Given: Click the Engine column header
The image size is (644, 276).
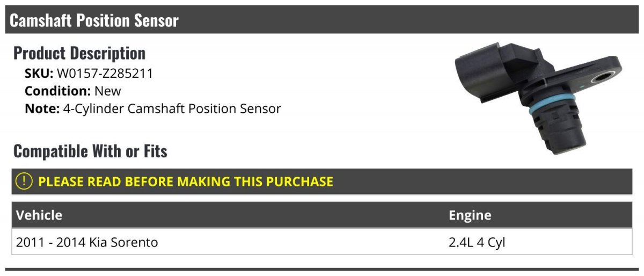Looking at the screenshot, I should 470,215.
